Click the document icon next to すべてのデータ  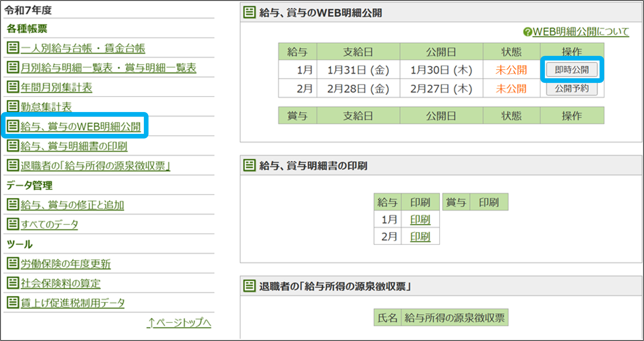coord(13,224)
